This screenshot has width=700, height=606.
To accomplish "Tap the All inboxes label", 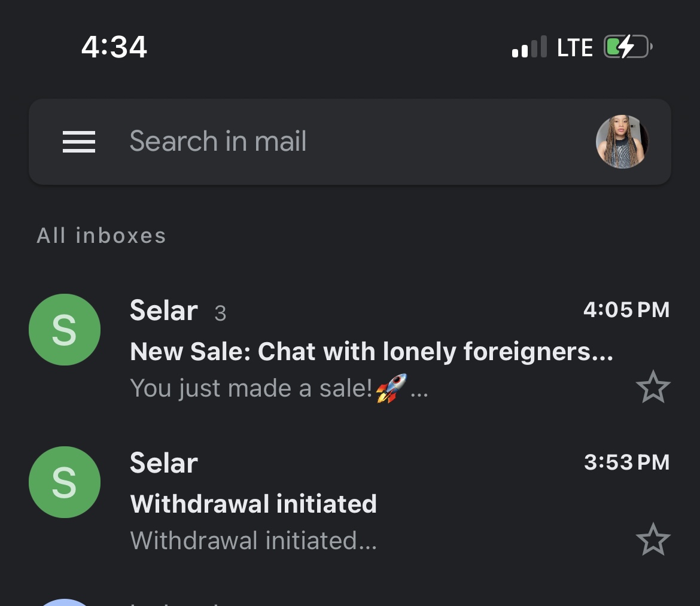I will click(101, 236).
